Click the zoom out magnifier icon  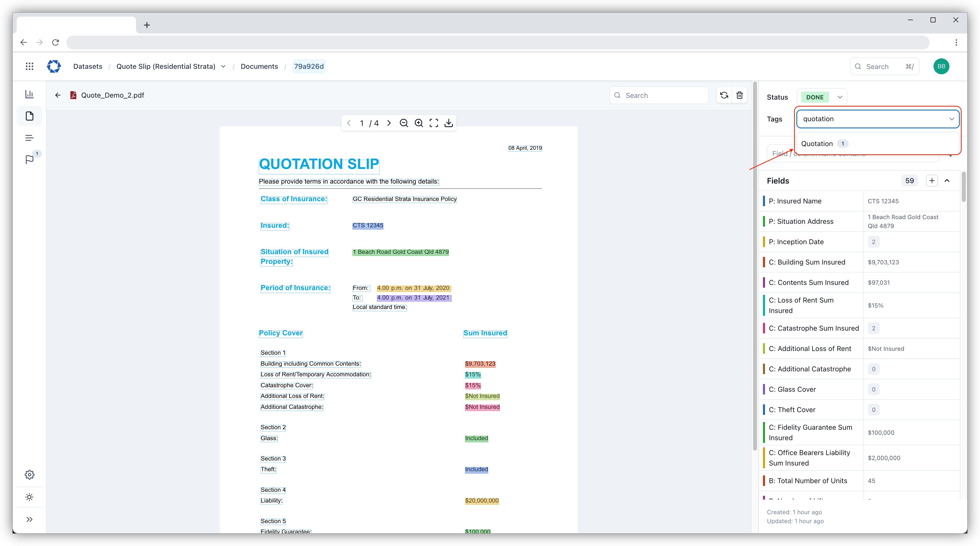(x=404, y=123)
